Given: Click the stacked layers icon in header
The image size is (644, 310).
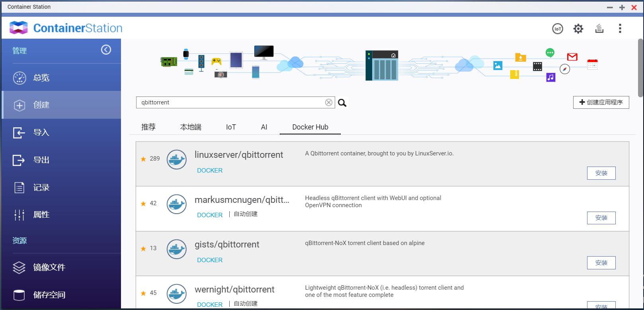Looking at the screenshot, I should click(599, 29).
